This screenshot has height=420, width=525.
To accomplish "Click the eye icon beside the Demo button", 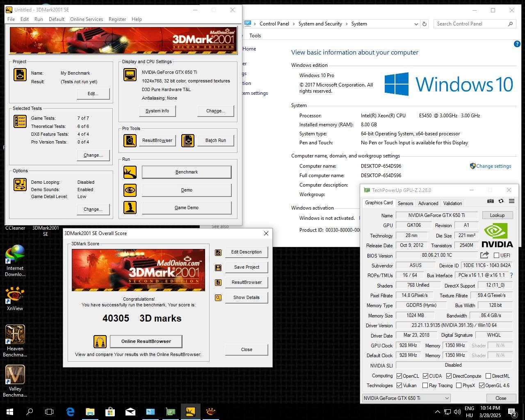I will 130,190.
